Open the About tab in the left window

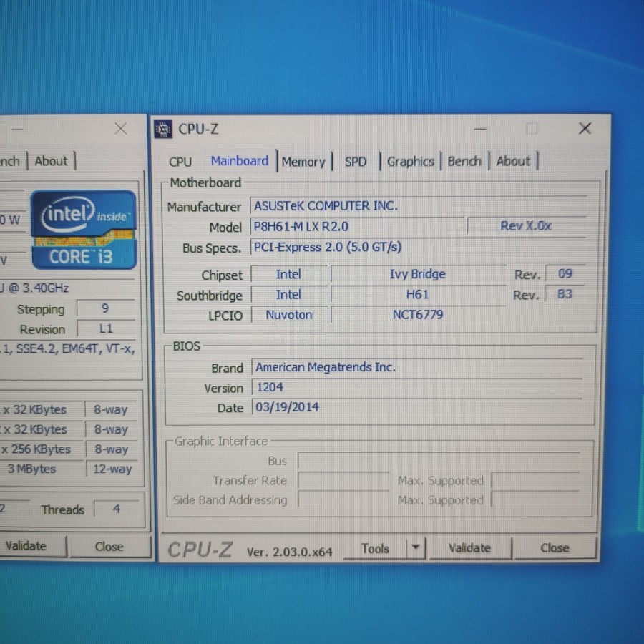click(x=51, y=162)
